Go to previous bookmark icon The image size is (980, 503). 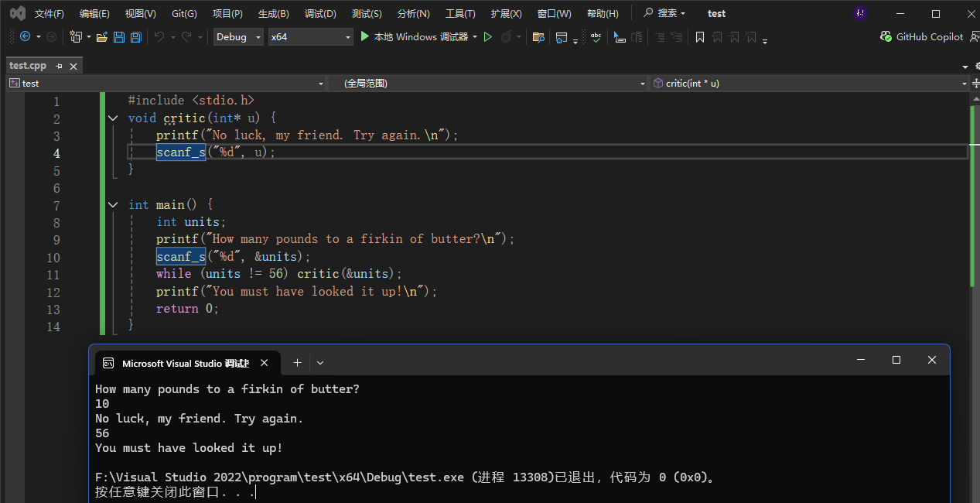(x=717, y=36)
